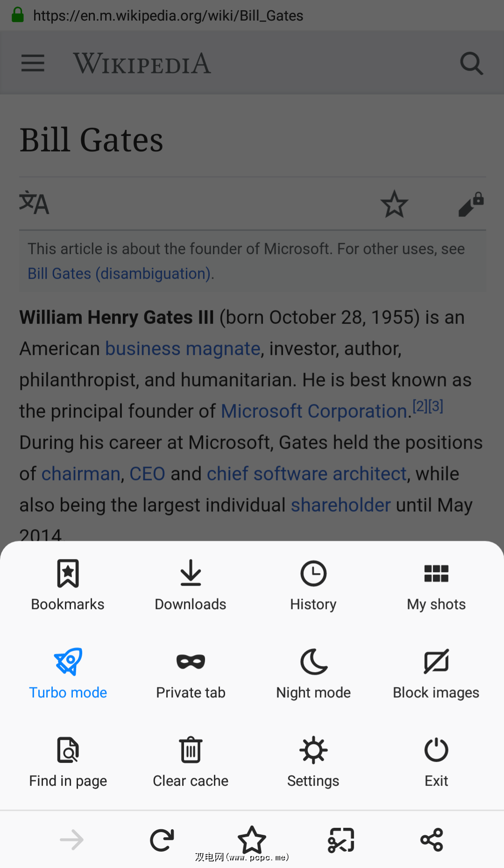Open the Downloads list
This screenshot has height=868, width=504.
click(x=191, y=584)
